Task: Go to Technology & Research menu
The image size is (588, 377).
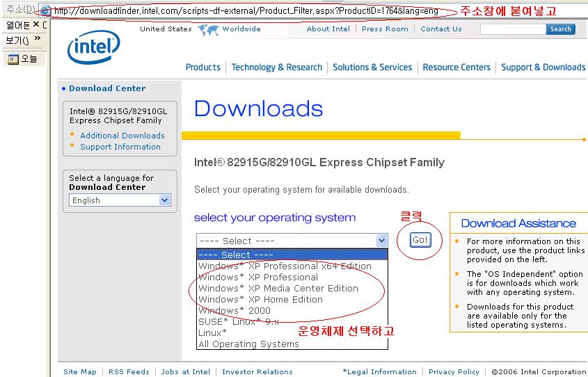Action: (x=276, y=67)
